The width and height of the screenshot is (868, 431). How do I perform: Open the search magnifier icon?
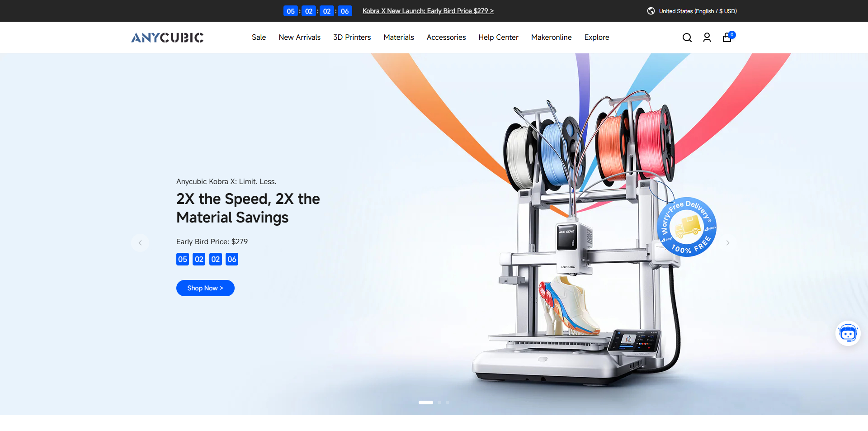point(687,38)
